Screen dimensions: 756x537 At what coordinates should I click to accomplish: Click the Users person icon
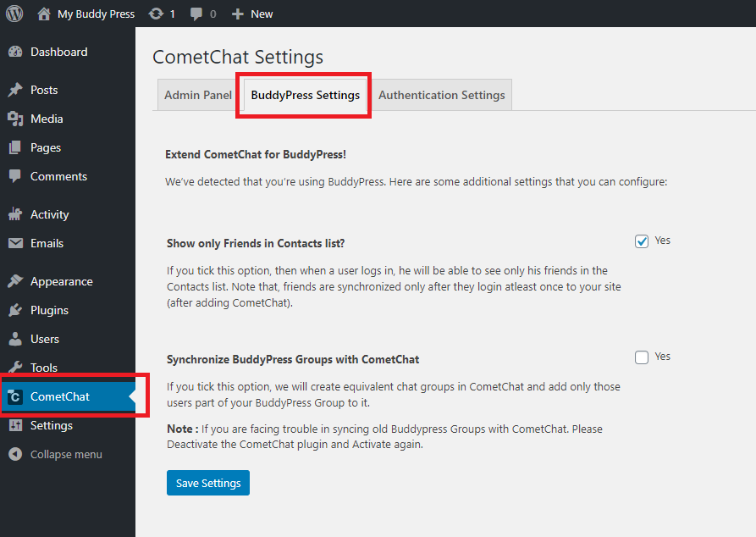click(x=15, y=339)
